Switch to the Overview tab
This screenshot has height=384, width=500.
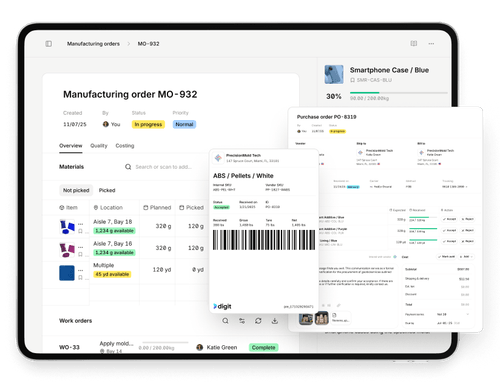[71, 146]
